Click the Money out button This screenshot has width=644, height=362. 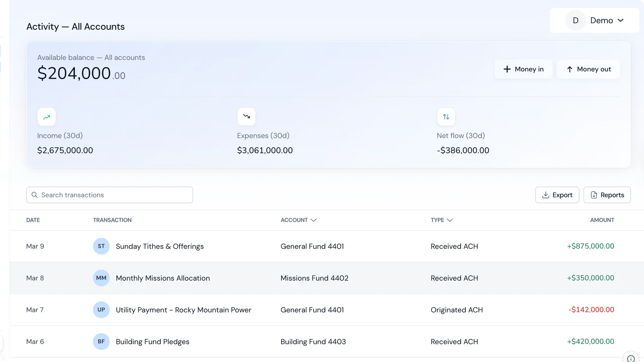pyautogui.click(x=588, y=69)
